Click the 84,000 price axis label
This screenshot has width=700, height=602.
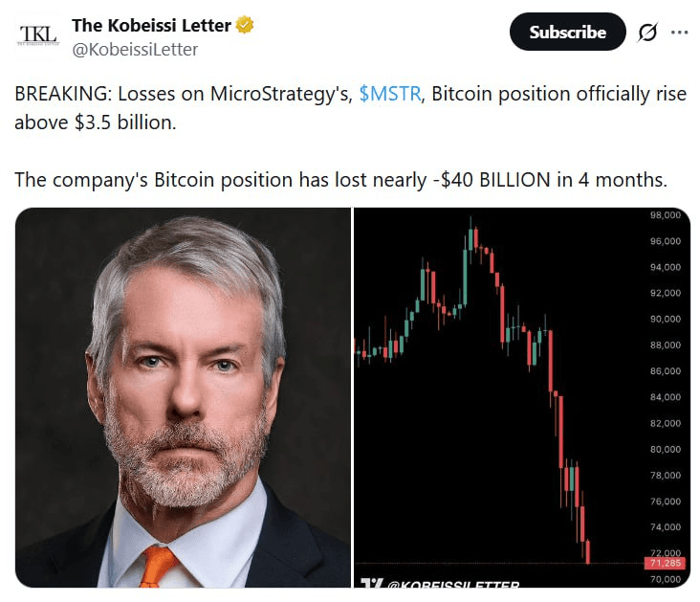pyautogui.click(x=664, y=397)
